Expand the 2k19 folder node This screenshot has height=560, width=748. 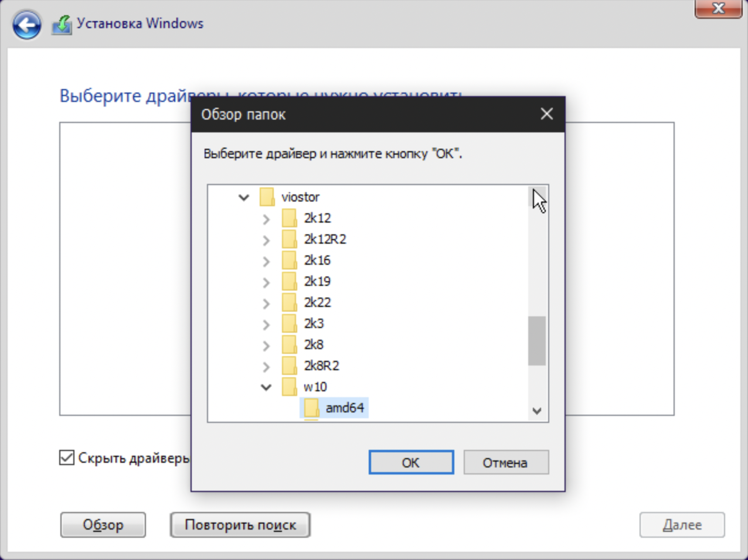click(x=266, y=282)
